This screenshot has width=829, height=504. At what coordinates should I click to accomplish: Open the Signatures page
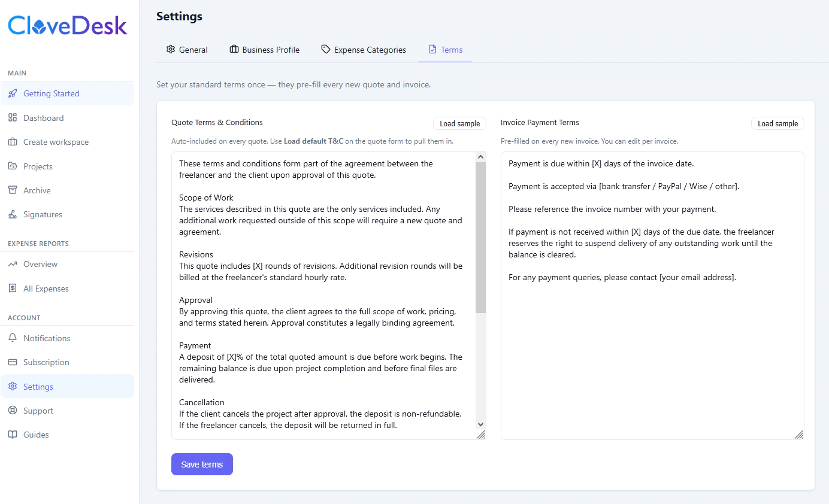[x=67, y=214]
